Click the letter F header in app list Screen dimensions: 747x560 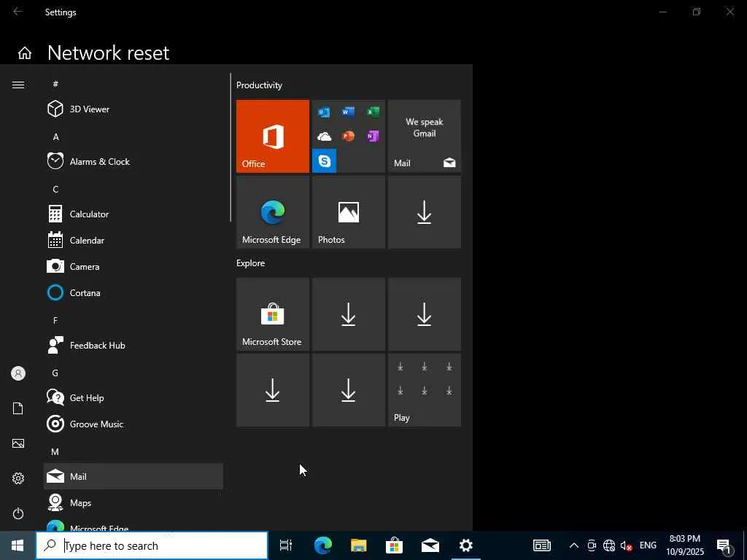click(x=55, y=321)
